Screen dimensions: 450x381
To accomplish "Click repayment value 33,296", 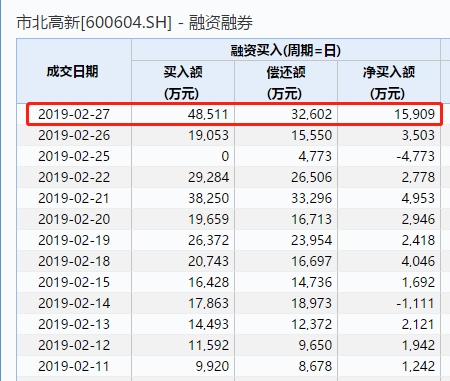I will click(x=311, y=198).
